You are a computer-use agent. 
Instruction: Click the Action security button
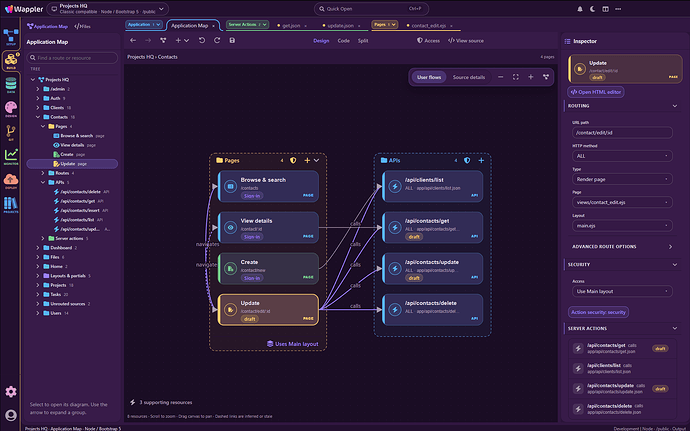[x=598, y=312]
